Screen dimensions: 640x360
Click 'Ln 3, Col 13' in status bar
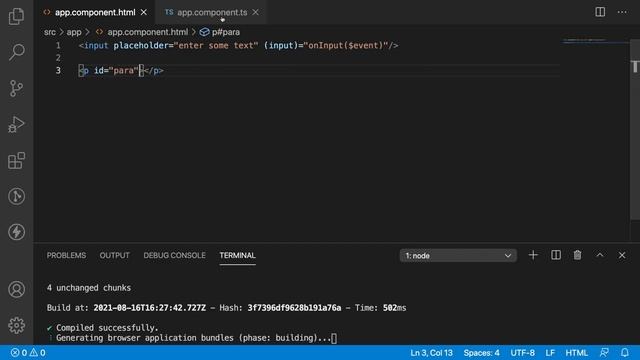point(431,353)
